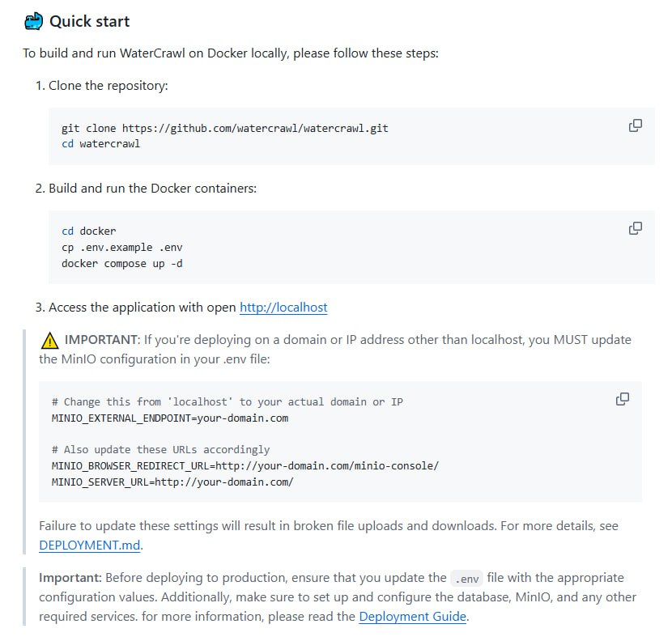Click the 'docker compose up -d' line
The image size is (672, 641).
click(122, 264)
